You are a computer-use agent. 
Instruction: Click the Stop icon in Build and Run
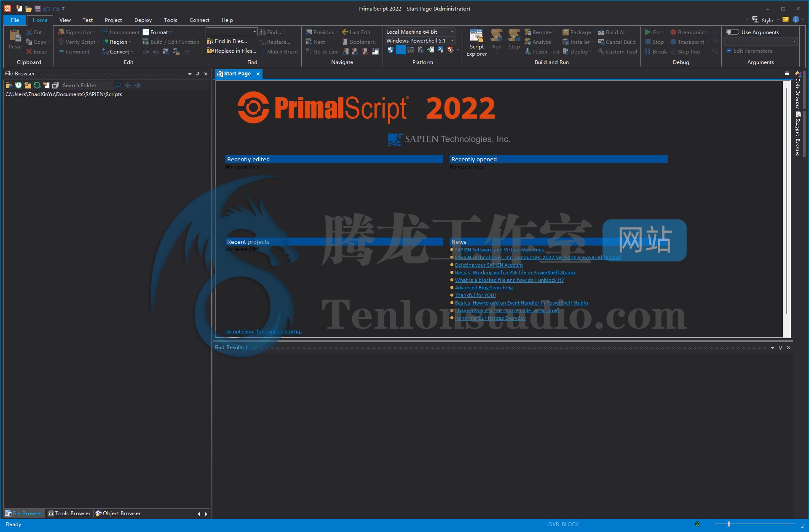[x=514, y=36]
